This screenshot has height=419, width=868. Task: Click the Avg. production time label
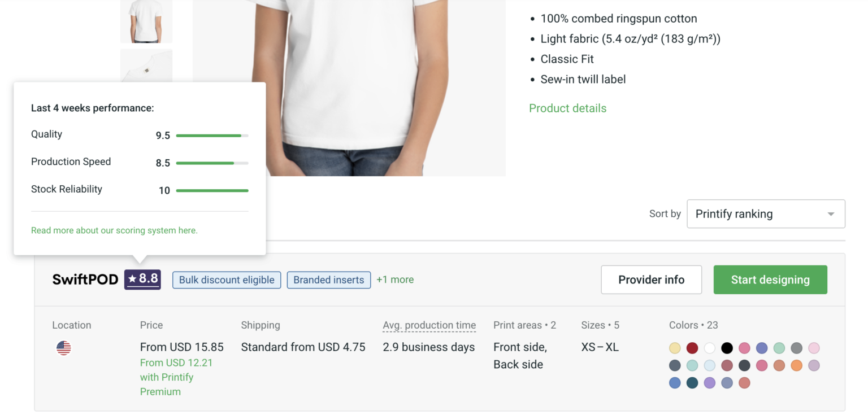[429, 325]
